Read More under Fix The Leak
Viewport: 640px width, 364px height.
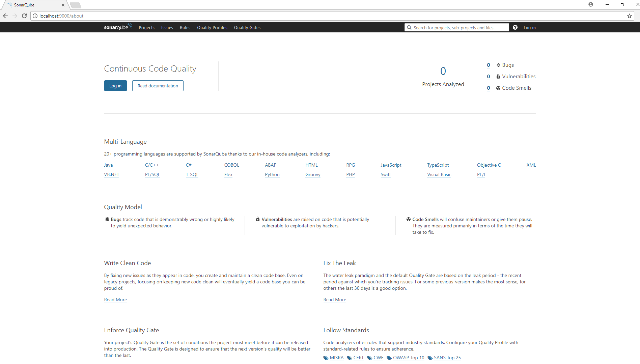click(335, 300)
